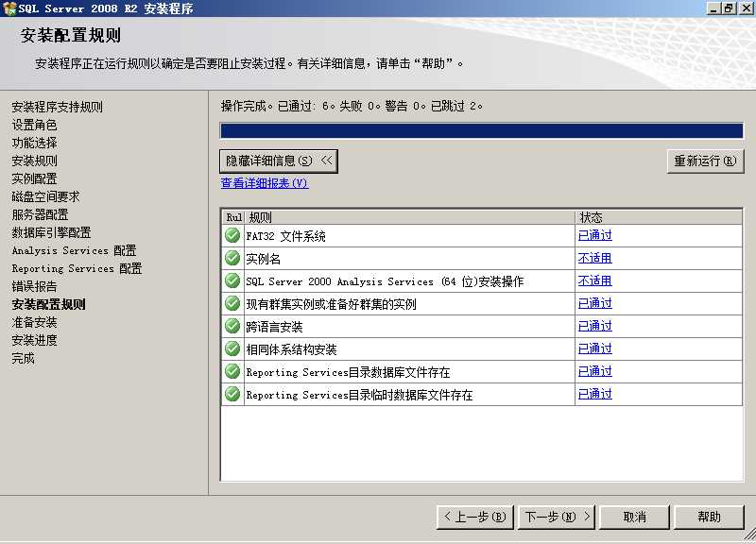Image resolution: width=756 pixels, height=544 pixels.
Task: Click 现有群集实例或准备好群集的实例 rule name
Action: point(332,304)
